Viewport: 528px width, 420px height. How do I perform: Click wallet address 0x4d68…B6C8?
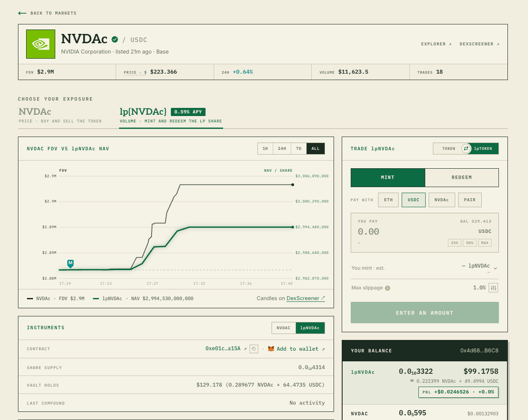[479, 351]
